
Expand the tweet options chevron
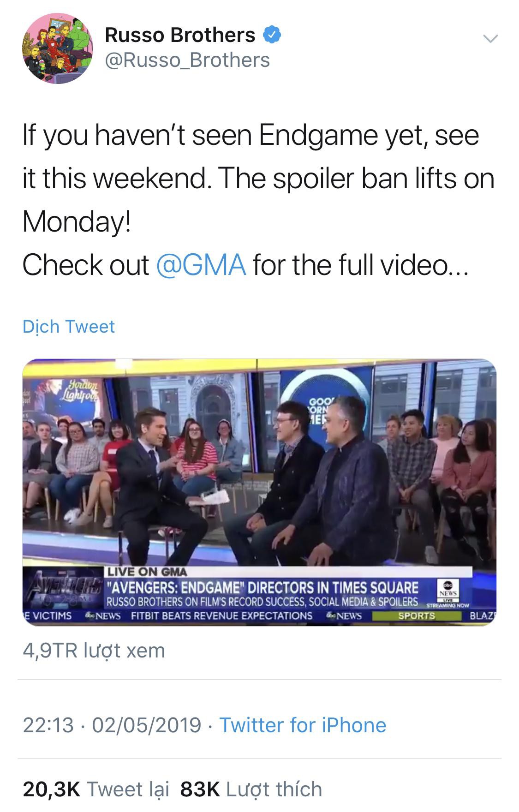click(x=490, y=39)
